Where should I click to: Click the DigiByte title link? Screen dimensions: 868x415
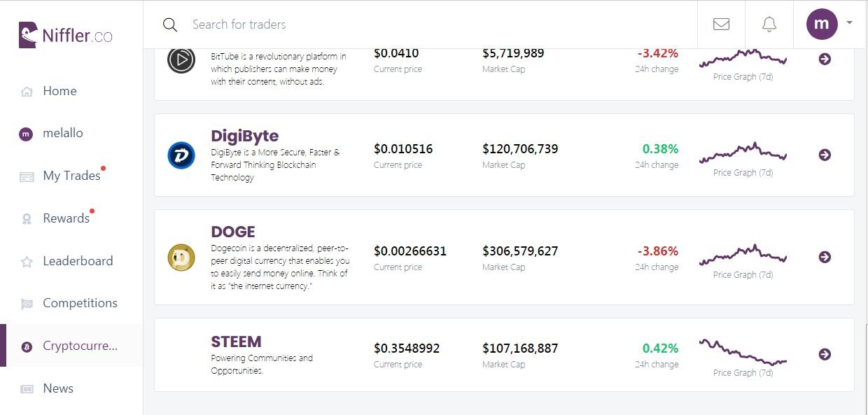click(244, 136)
